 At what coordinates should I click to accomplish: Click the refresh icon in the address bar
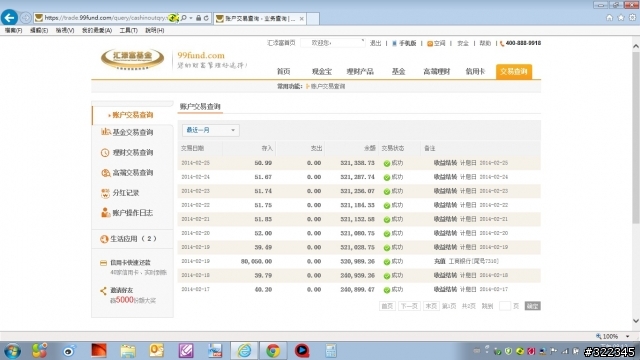point(207,18)
